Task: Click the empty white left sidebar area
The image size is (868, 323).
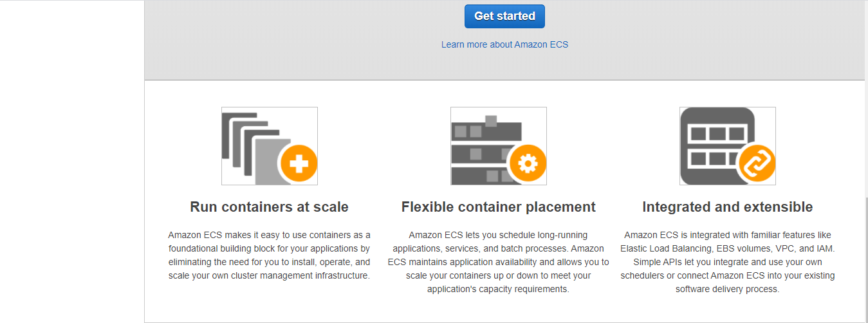Action: pos(72,161)
